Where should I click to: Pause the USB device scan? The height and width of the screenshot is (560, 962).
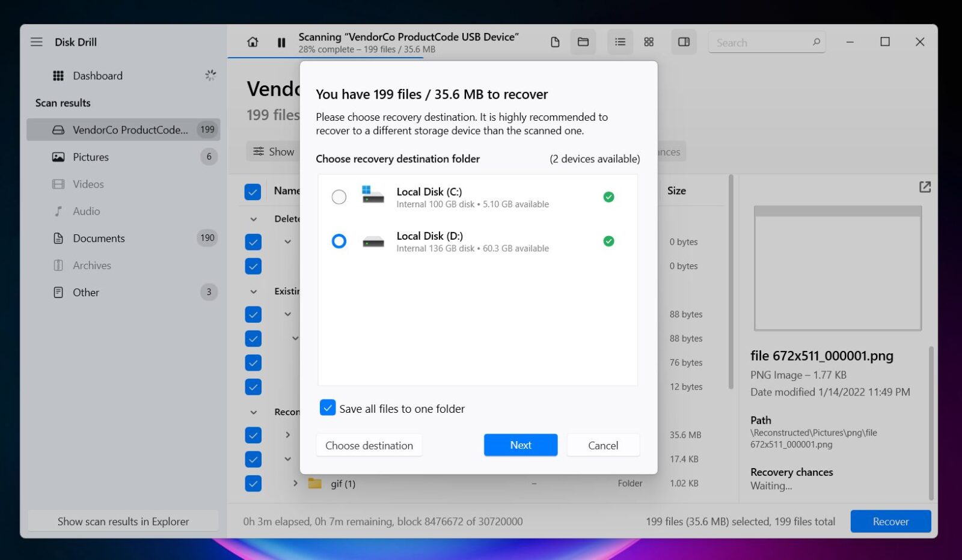point(281,42)
